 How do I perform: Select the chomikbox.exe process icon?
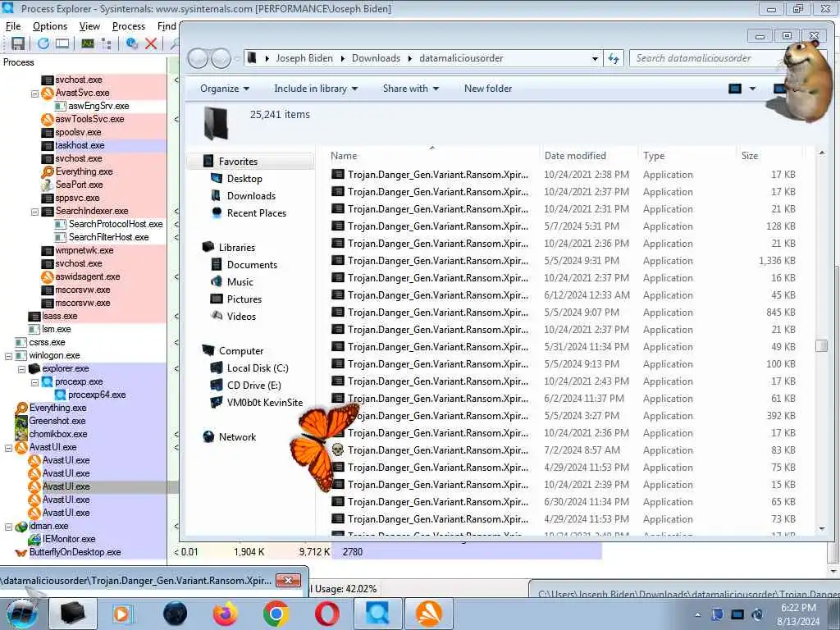pyautogui.click(x=21, y=434)
